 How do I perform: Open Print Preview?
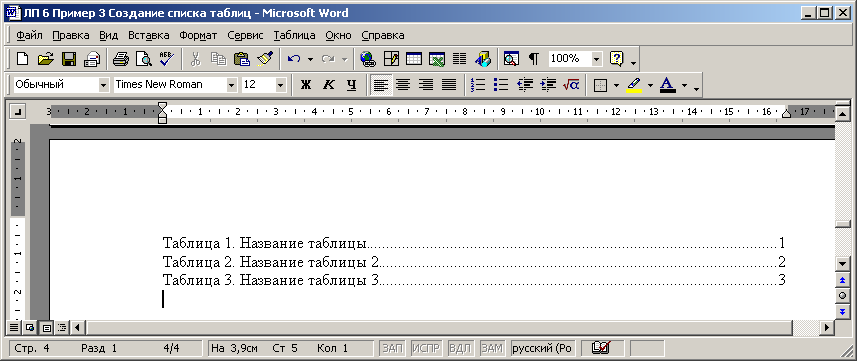pyautogui.click(x=143, y=59)
